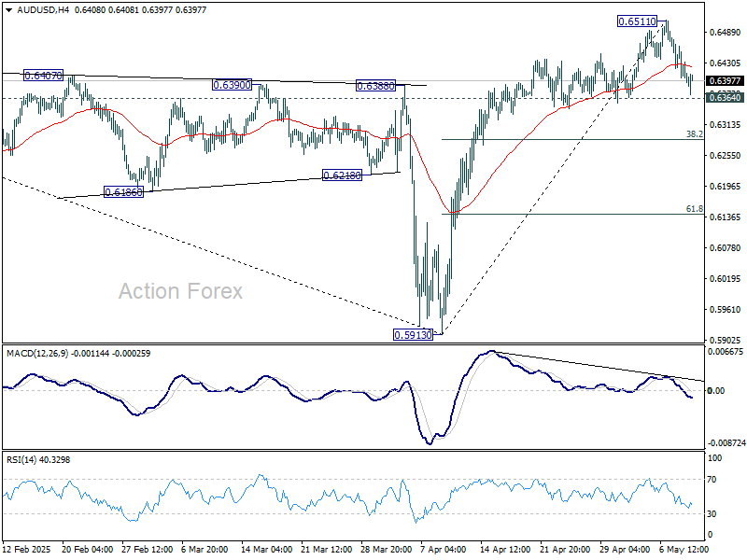
Task: Select the 27 Feb 12:00 time label
Action: click(x=148, y=549)
